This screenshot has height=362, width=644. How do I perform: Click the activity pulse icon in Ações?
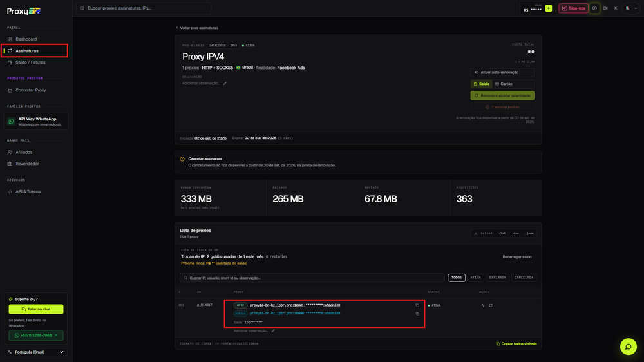pos(483,305)
